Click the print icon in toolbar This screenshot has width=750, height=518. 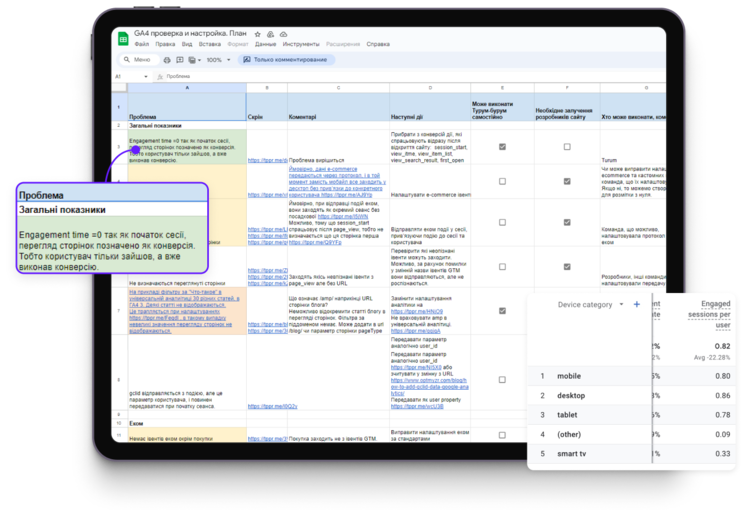point(166,60)
